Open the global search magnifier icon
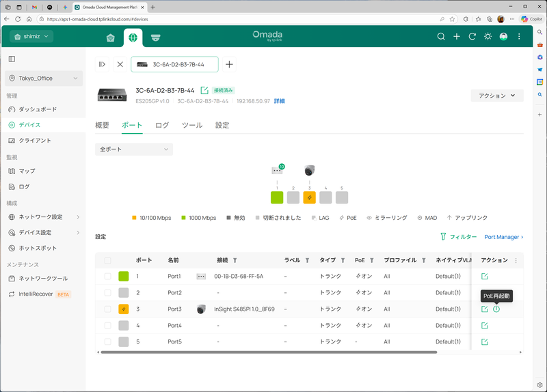 441,37
